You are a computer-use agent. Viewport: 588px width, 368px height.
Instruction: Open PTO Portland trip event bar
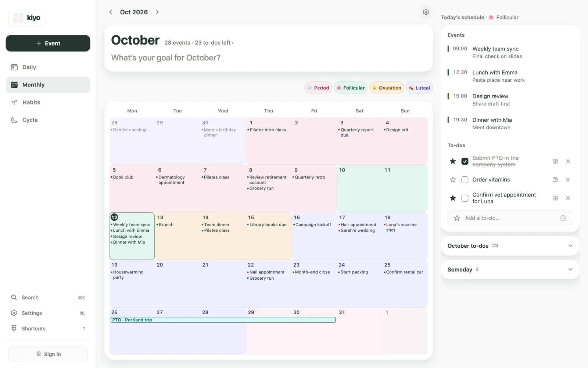(x=223, y=320)
